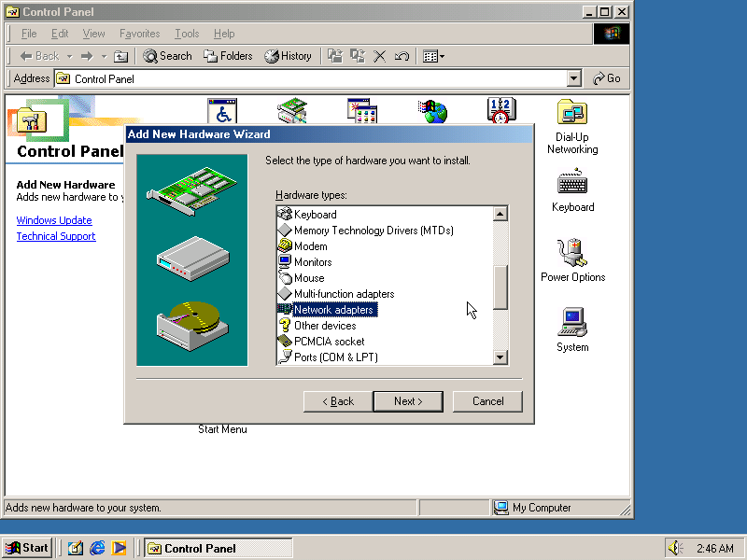The image size is (747, 560).
Task: Click the Folders toolbar icon
Action: [227, 56]
